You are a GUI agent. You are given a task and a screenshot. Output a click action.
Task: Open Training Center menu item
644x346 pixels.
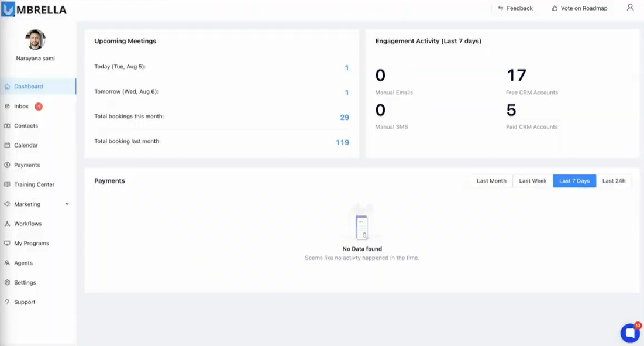point(38,184)
